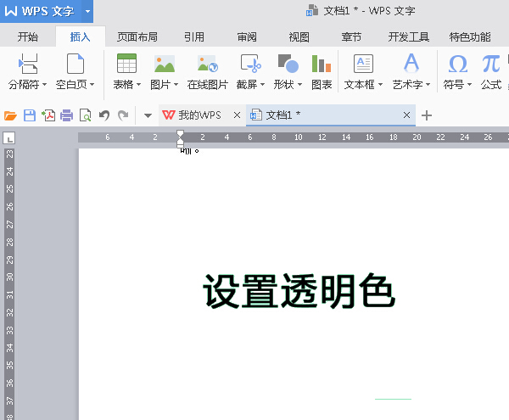This screenshot has height=420, width=509.
Task: Insert a chart using 图表 icon
Action: click(322, 64)
